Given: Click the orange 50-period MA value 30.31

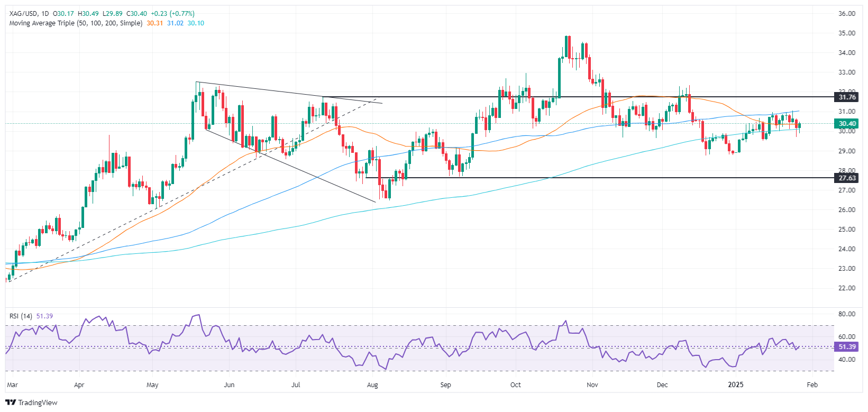Looking at the screenshot, I should coord(155,23).
